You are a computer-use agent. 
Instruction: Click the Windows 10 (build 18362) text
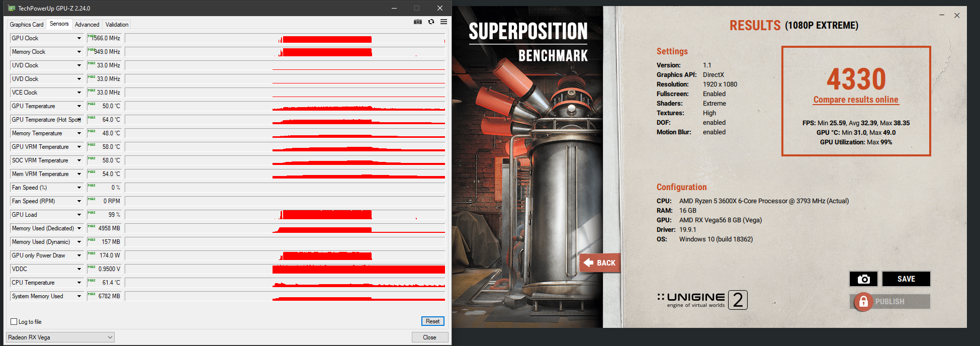pyautogui.click(x=716, y=239)
